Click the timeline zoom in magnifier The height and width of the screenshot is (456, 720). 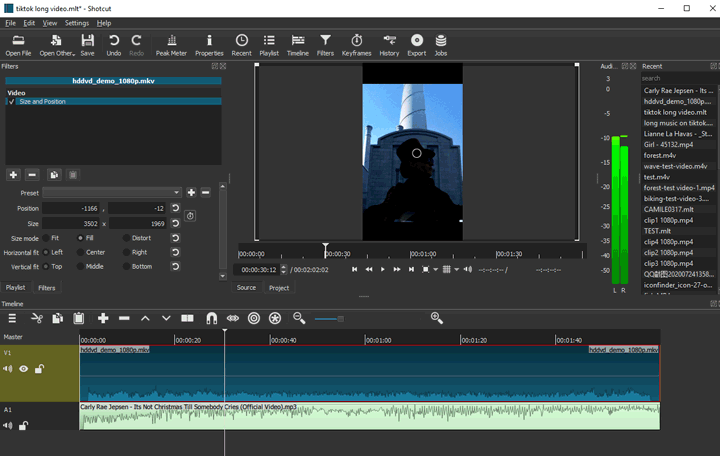[x=436, y=318]
